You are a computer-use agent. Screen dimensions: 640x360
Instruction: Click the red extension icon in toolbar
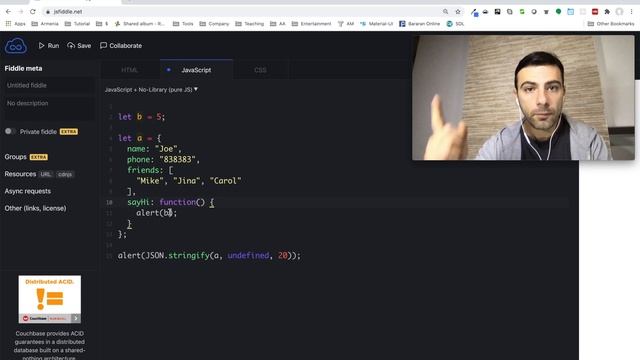click(x=595, y=12)
